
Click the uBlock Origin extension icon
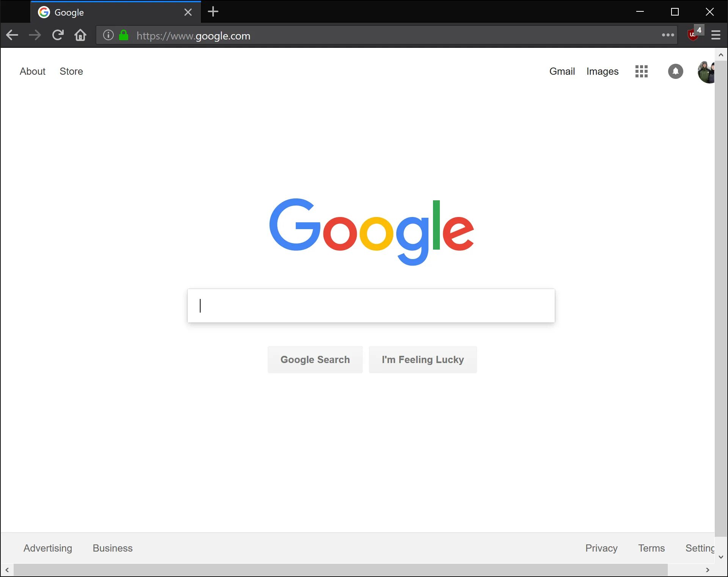(694, 35)
